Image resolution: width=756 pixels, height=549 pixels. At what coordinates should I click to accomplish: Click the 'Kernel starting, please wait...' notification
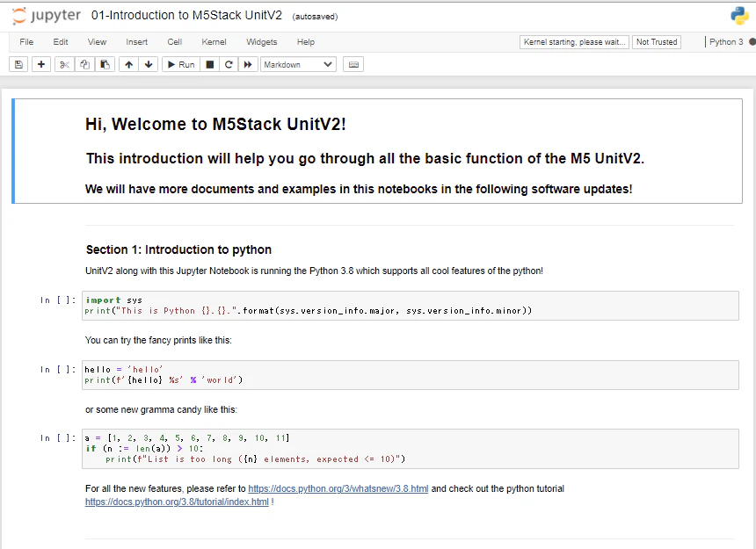point(574,42)
